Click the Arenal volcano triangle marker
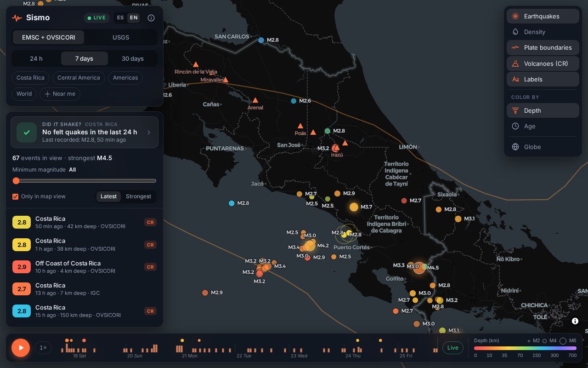 (255, 100)
